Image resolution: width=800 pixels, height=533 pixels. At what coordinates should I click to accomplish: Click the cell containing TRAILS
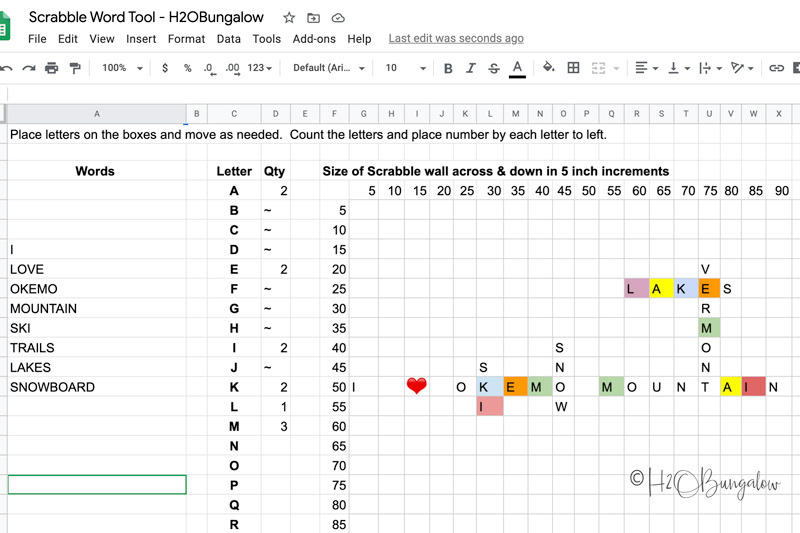97,348
